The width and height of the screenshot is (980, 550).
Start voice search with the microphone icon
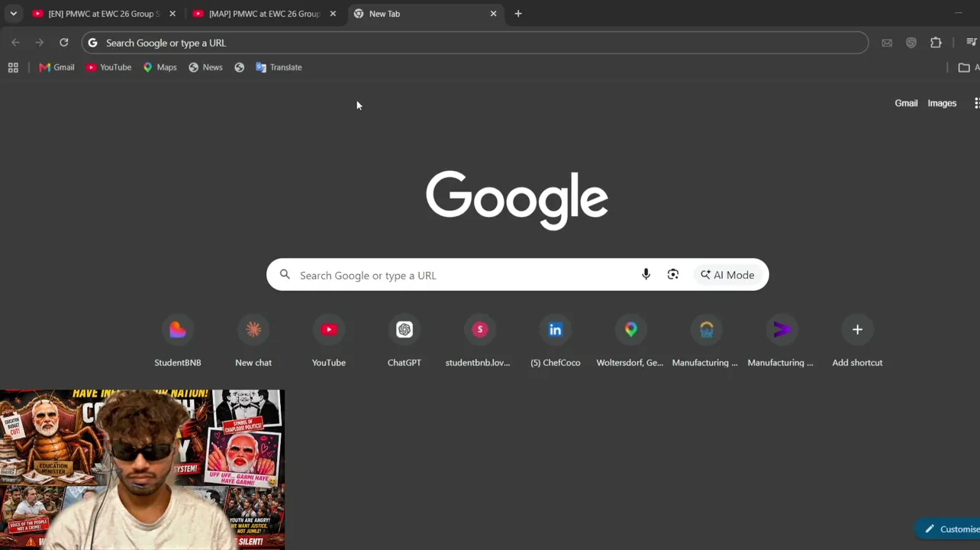[x=646, y=275]
